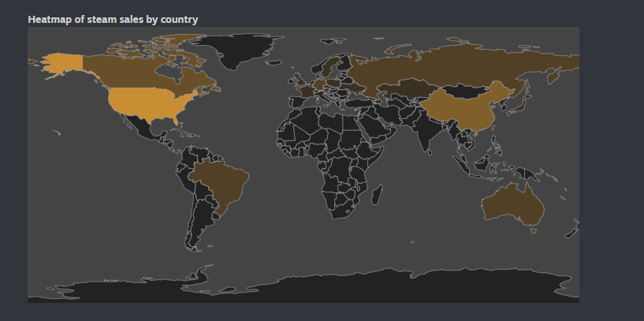Select the United Kingdom on the map
Viewport: 644px width, 321px height.
300,80
